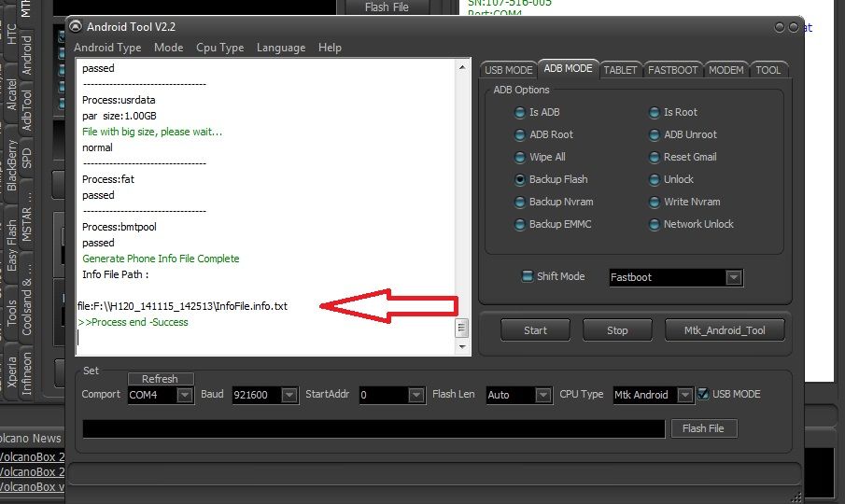Open the Android side tab in background window
The width and height of the screenshot is (845, 504).
(26, 55)
